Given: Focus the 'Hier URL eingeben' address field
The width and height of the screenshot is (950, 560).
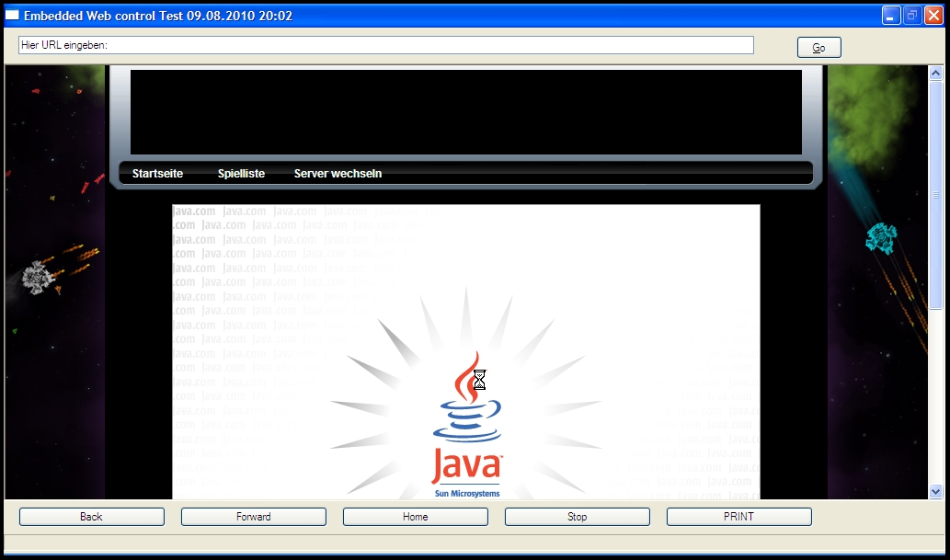Looking at the screenshot, I should click(386, 45).
